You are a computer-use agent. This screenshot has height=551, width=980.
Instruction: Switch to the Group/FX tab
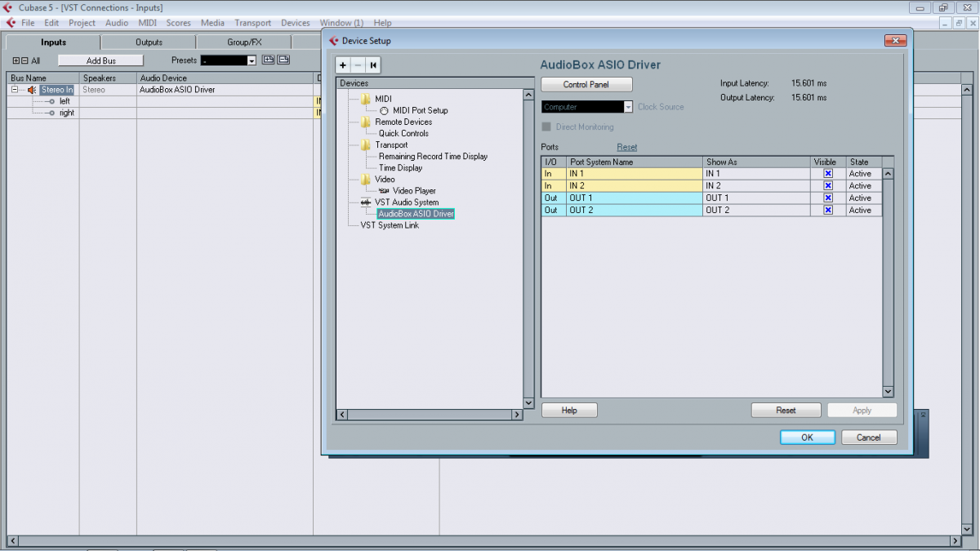click(x=244, y=42)
